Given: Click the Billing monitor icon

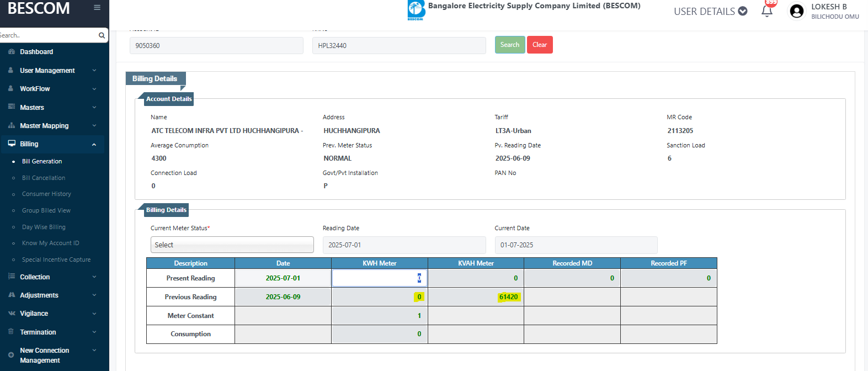Looking at the screenshot, I should pos(12,144).
